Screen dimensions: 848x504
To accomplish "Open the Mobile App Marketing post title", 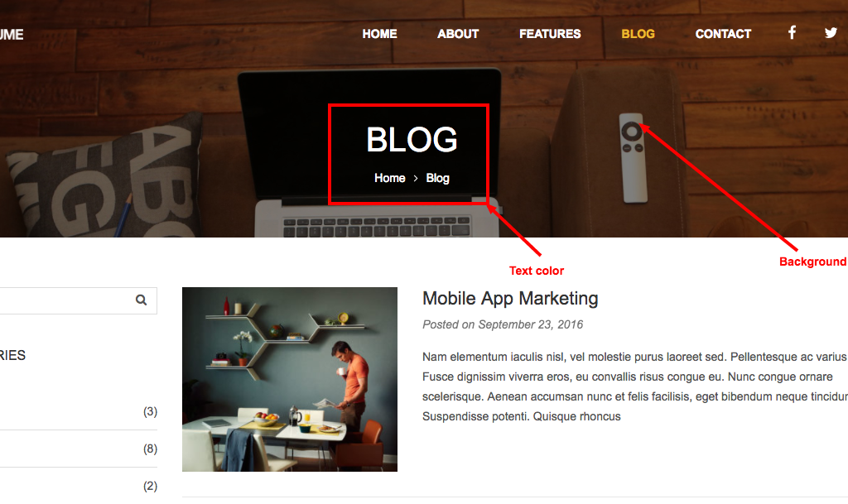I will click(x=510, y=299).
